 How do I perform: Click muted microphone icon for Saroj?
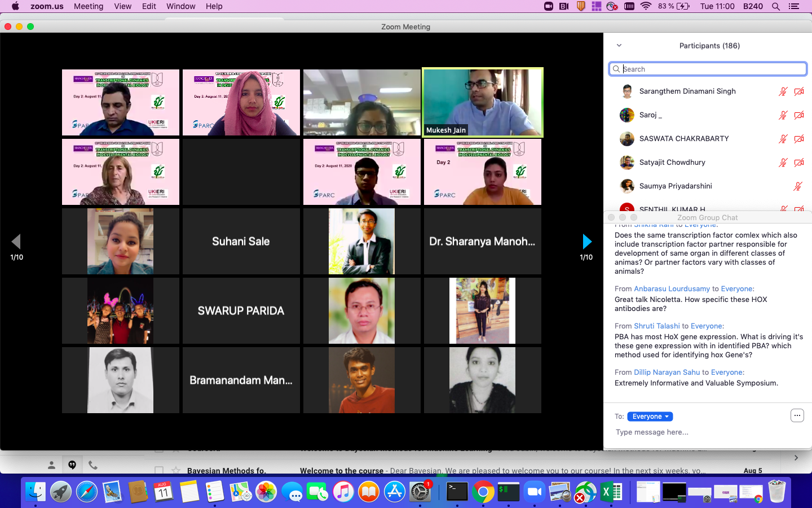783,115
